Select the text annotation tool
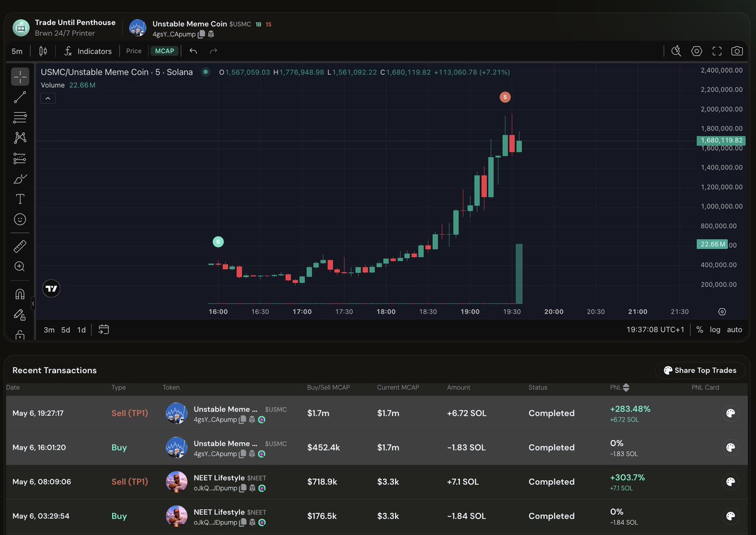 pos(20,199)
